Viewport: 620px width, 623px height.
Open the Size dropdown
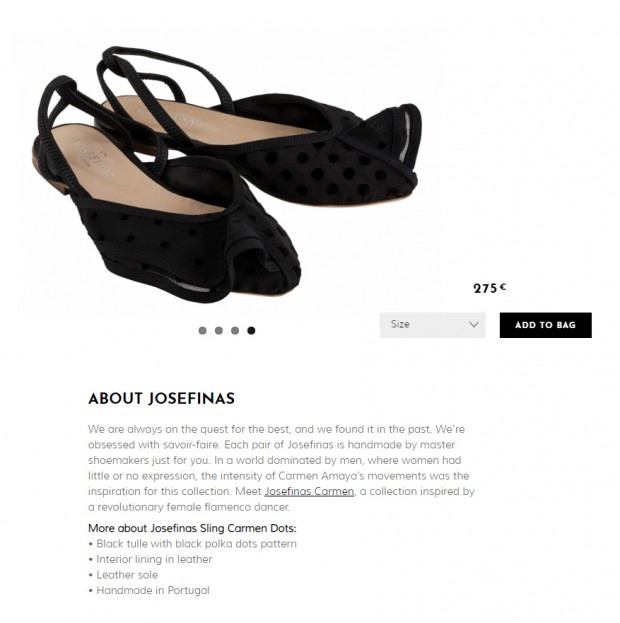[432, 325]
